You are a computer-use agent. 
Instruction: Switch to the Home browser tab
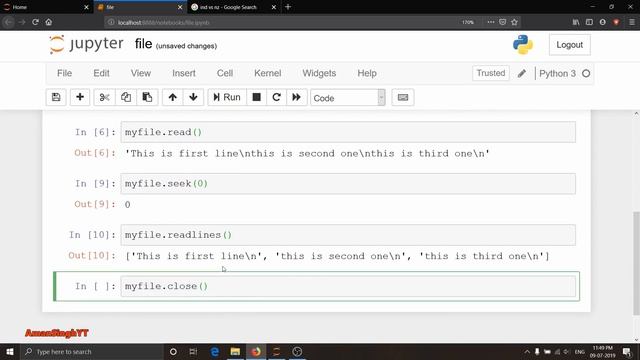46,7
